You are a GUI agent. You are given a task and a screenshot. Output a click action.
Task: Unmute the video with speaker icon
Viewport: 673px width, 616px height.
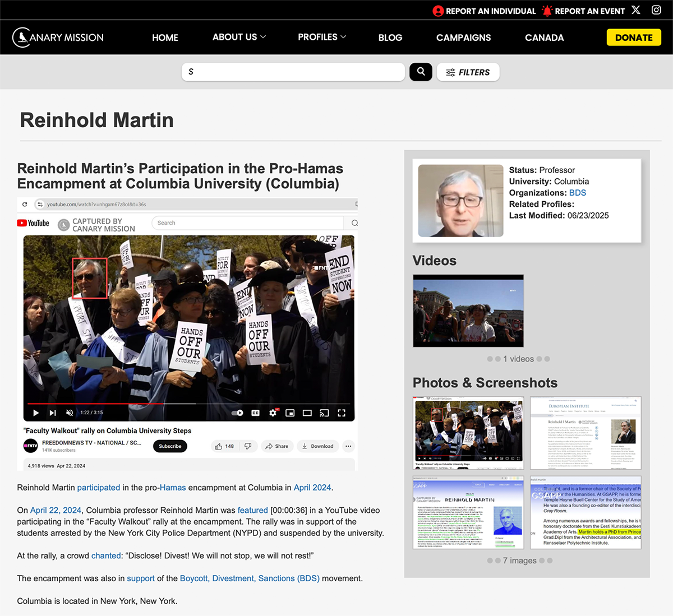[70, 413]
